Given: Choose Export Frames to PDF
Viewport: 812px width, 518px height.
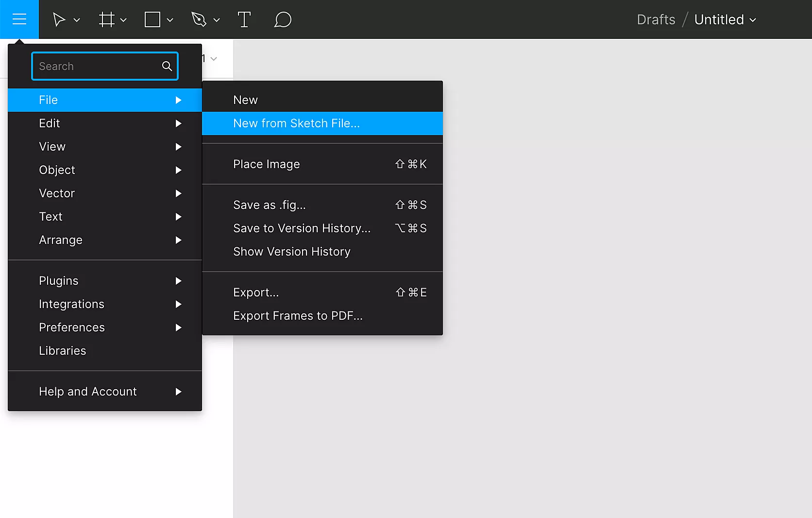Looking at the screenshot, I should point(298,316).
